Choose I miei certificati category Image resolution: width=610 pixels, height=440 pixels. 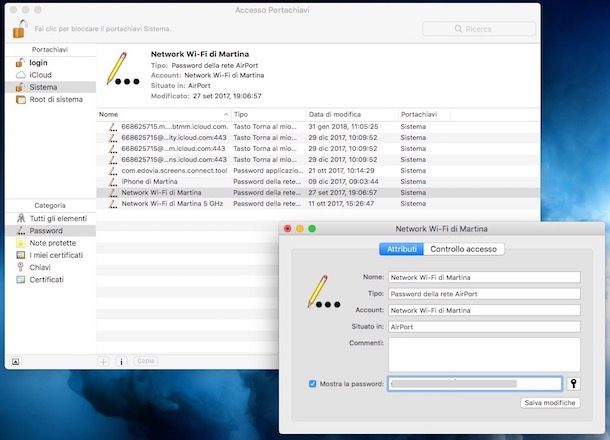coord(51,255)
